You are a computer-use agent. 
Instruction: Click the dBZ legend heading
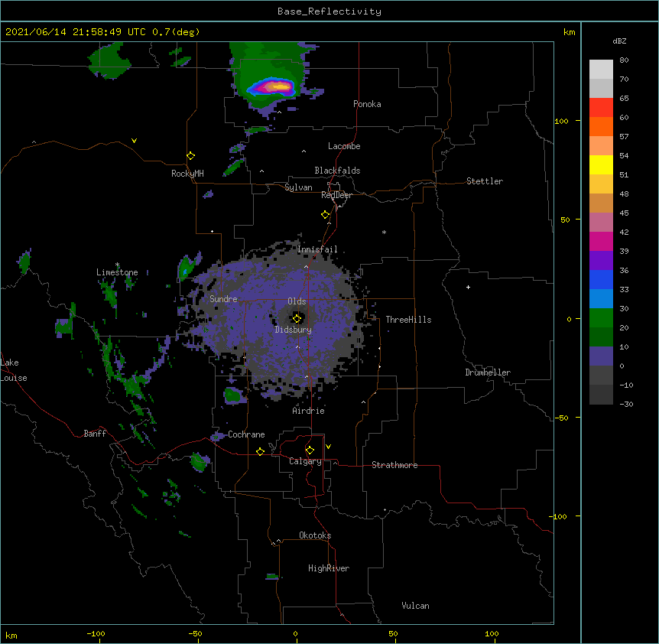[619, 41]
